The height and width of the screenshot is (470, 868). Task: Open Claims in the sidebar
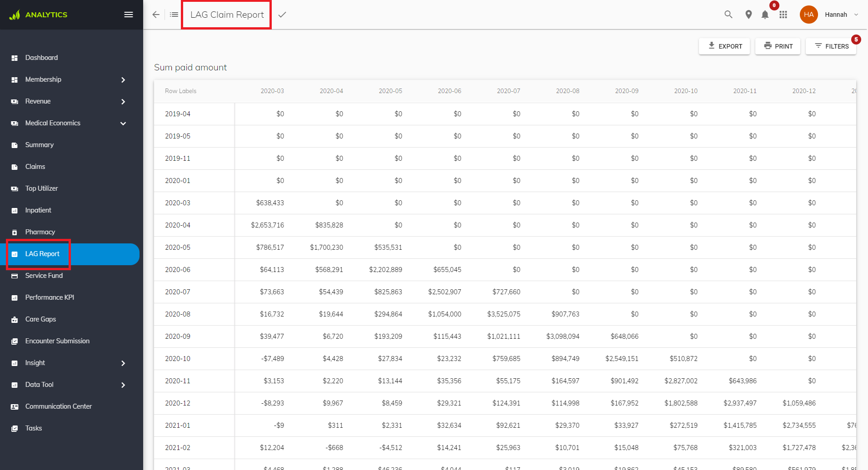coord(35,167)
